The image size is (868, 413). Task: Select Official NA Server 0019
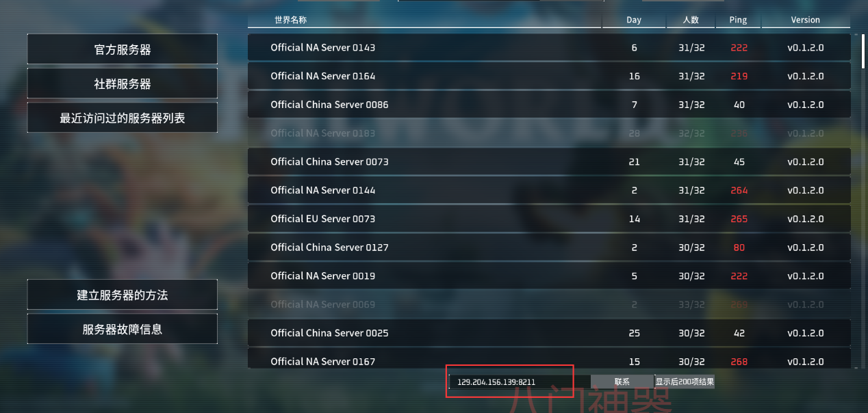pyautogui.click(x=549, y=276)
